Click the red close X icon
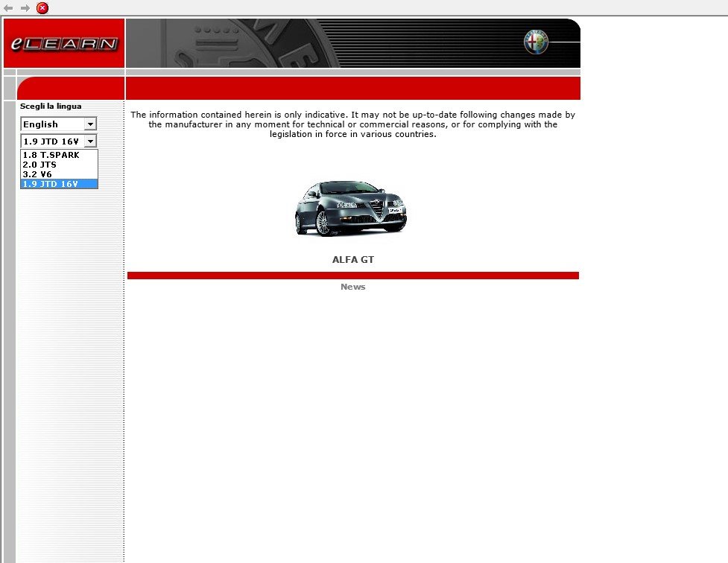The image size is (728, 563). pyautogui.click(x=42, y=8)
